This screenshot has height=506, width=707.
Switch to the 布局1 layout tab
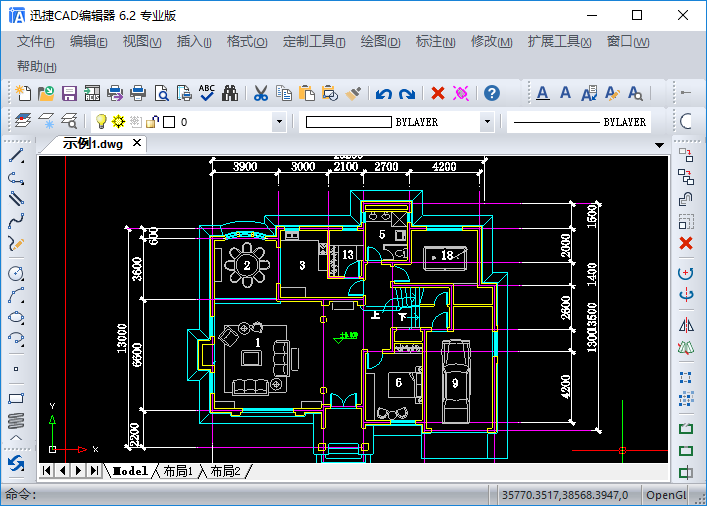pos(178,471)
